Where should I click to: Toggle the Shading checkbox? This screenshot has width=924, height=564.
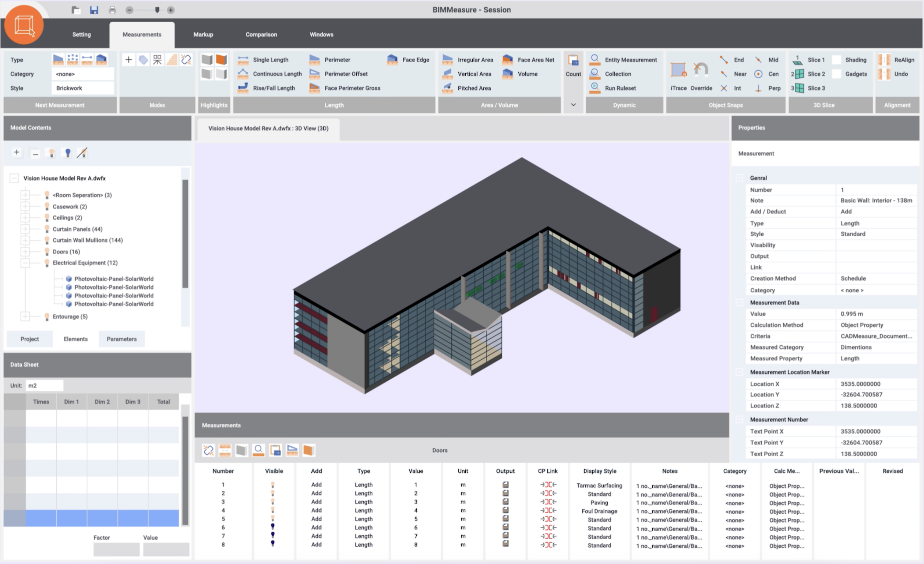pyautogui.click(x=837, y=59)
